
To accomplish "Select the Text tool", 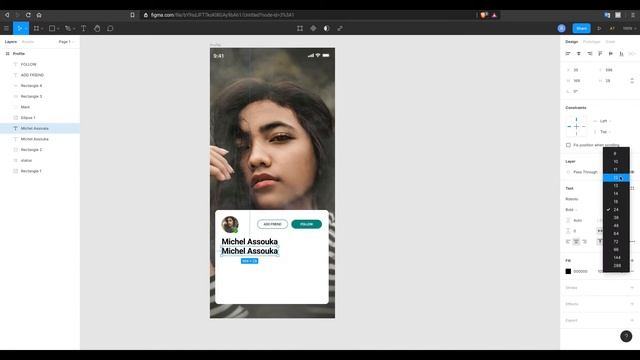I will coord(83,28).
